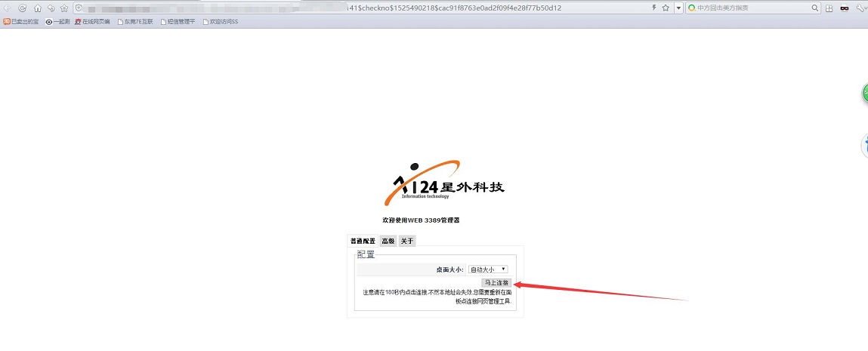
Task: Go to the browser home page icon
Action: point(37,8)
